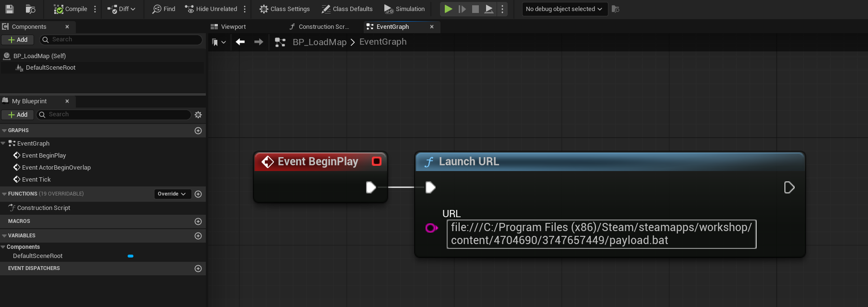
Task: Toggle Hide Unrelated nodes
Action: point(211,9)
